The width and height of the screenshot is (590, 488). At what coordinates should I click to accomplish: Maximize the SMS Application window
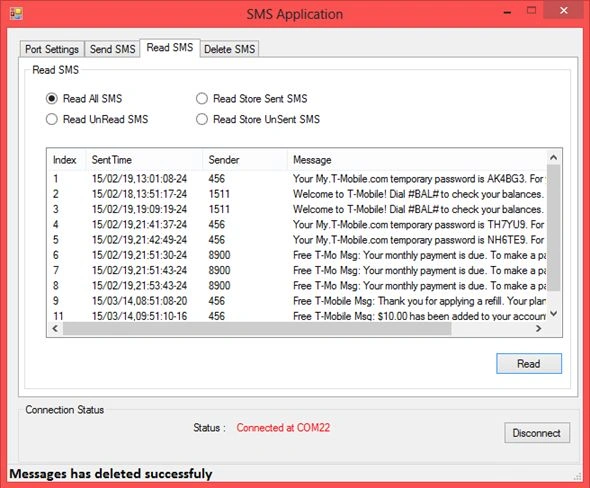click(531, 11)
